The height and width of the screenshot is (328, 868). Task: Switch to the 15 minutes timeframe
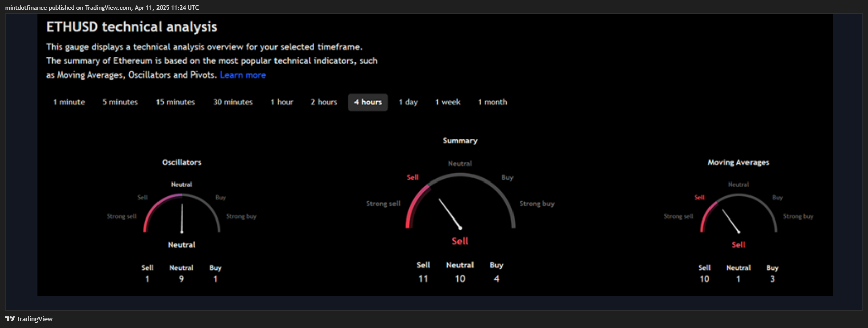coord(176,102)
